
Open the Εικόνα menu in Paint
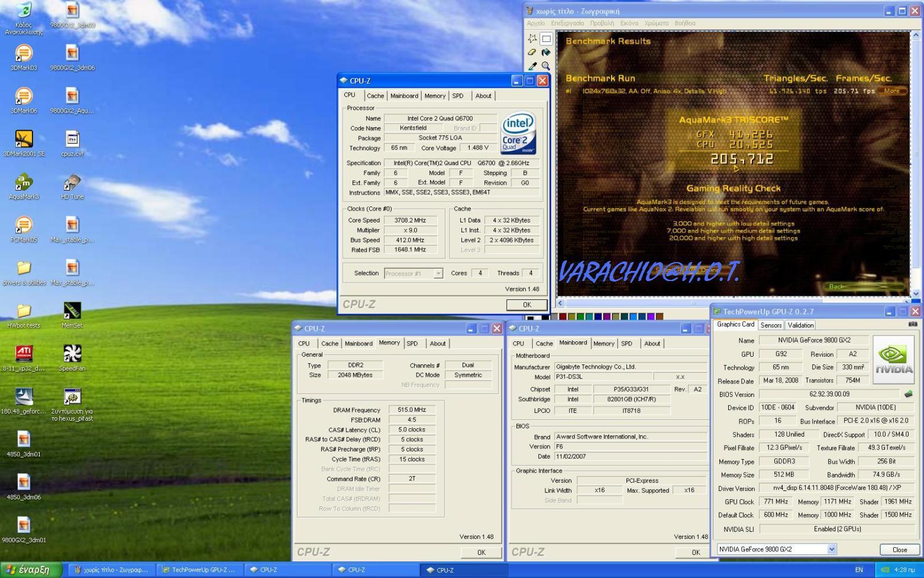(629, 23)
